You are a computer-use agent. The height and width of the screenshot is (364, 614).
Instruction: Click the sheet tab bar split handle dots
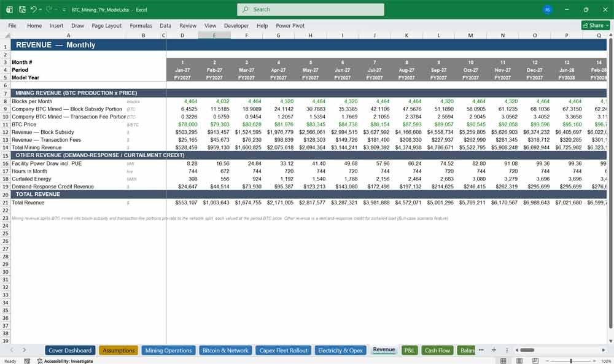507,350
